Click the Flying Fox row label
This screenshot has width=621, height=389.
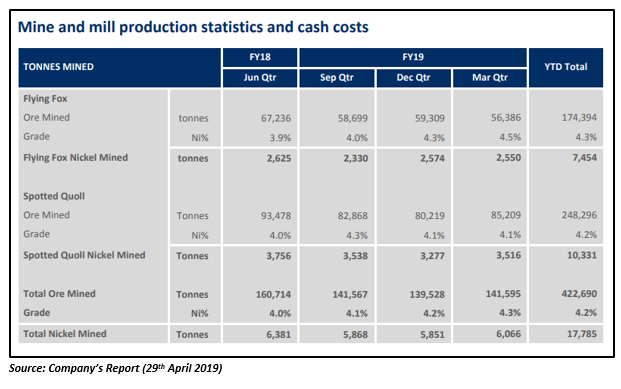point(45,99)
